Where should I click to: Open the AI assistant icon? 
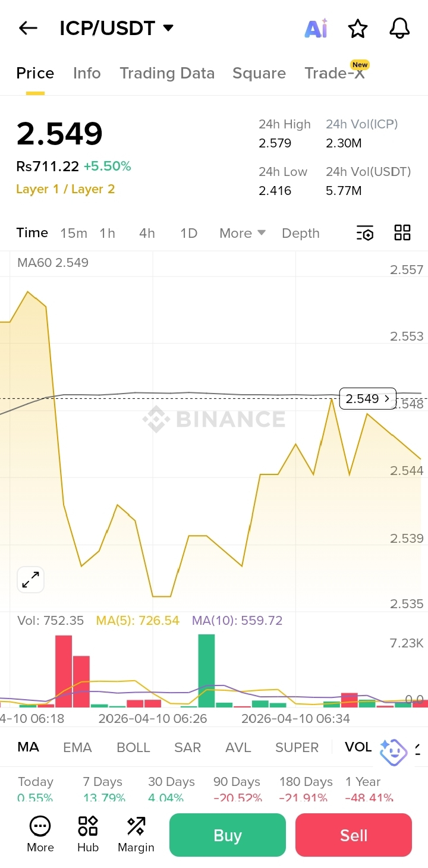(316, 28)
